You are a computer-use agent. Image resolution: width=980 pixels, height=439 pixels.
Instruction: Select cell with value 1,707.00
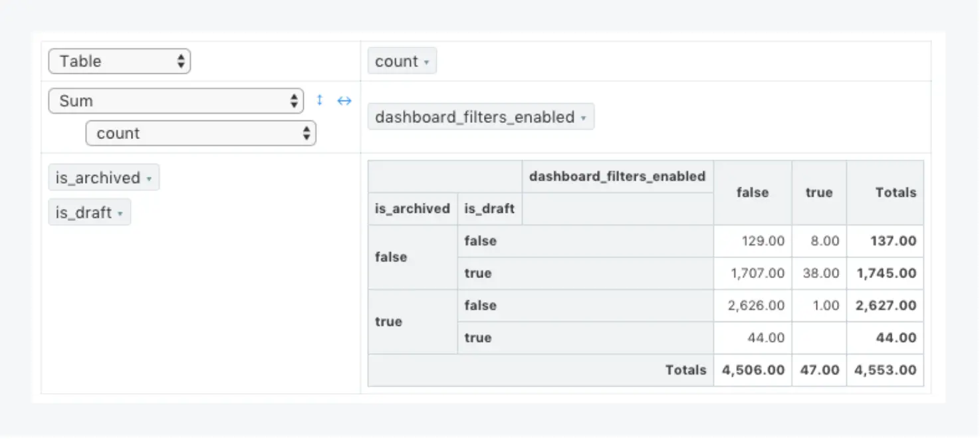click(x=757, y=273)
